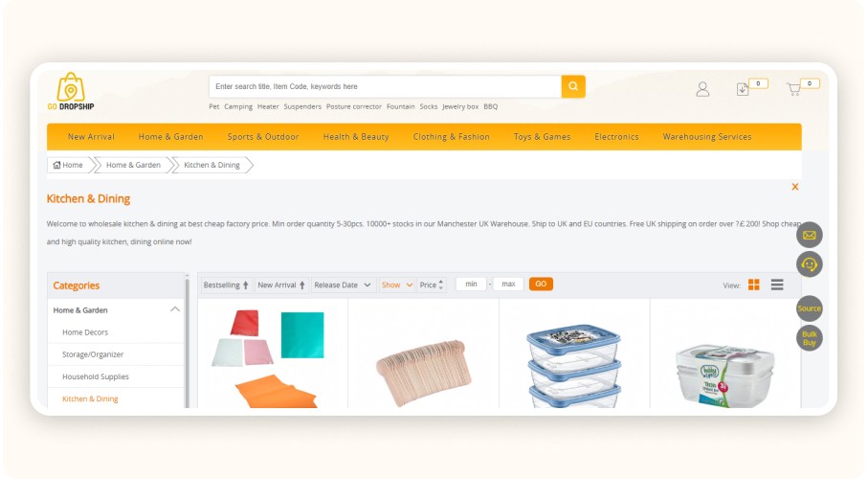Click the Source floating button
The width and height of the screenshot is (868, 479).
click(x=810, y=308)
